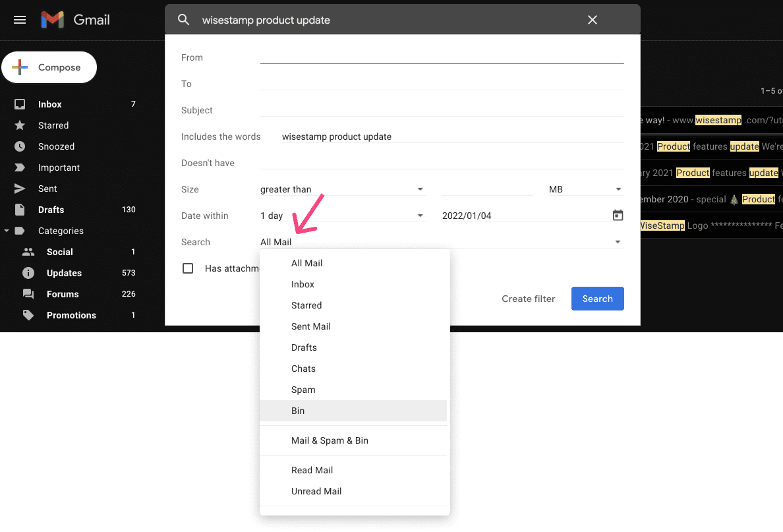Open Promotions category
Image resolution: width=783 pixels, height=532 pixels.
pos(71,315)
